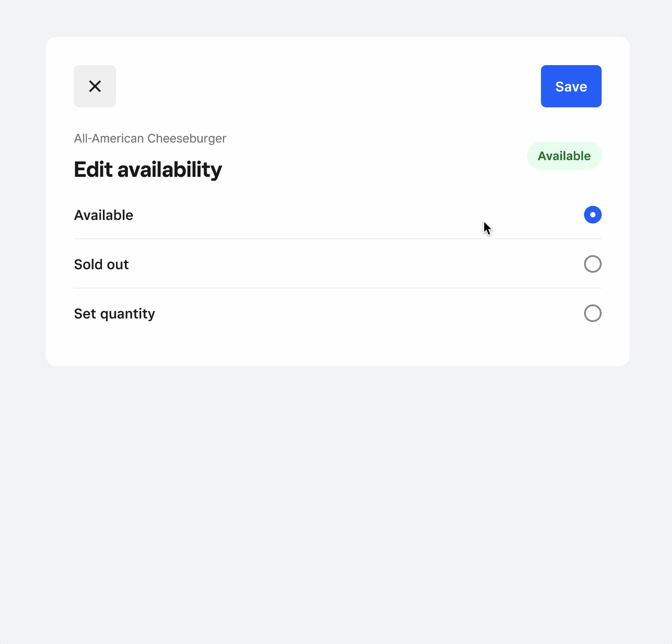Click the word "Edit" in the heading
Image resolution: width=672 pixels, height=644 pixels.
[93, 170]
